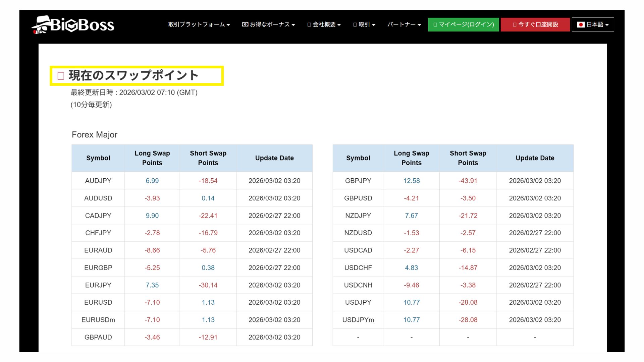Click the icon beside 会社概要 menu

pos(308,24)
